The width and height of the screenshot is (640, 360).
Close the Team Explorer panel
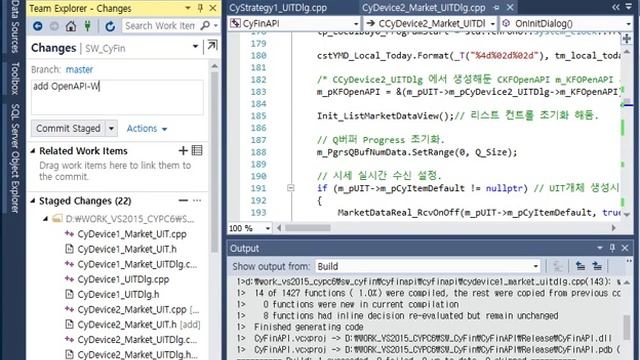point(213,8)
